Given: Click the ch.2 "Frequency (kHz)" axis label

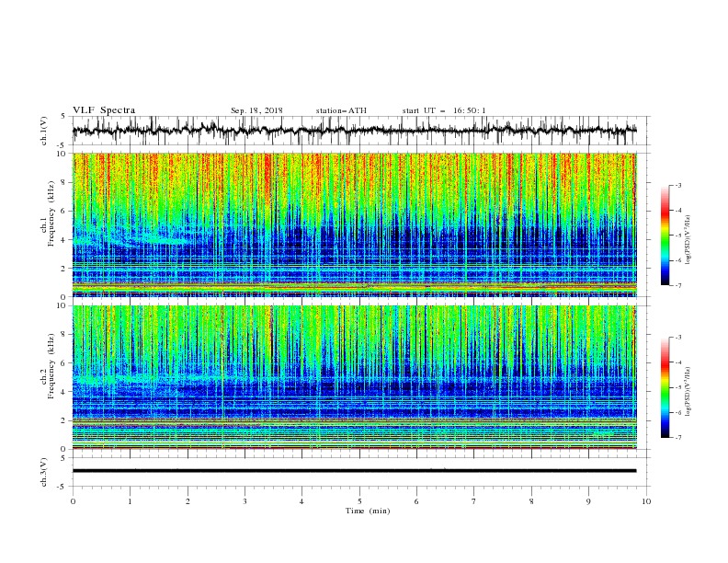Looking at the screenshot, I should click(x=51, y=366).
